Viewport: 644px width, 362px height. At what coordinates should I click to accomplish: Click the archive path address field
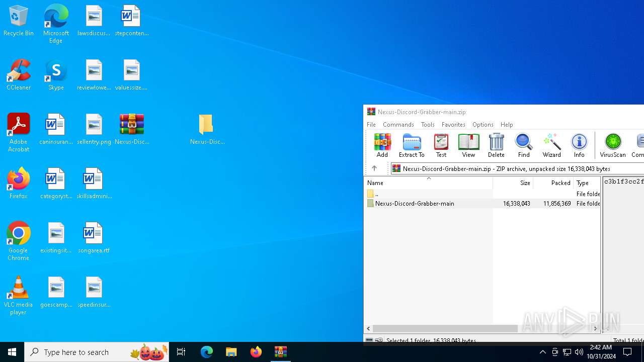(x=517, y=168)
